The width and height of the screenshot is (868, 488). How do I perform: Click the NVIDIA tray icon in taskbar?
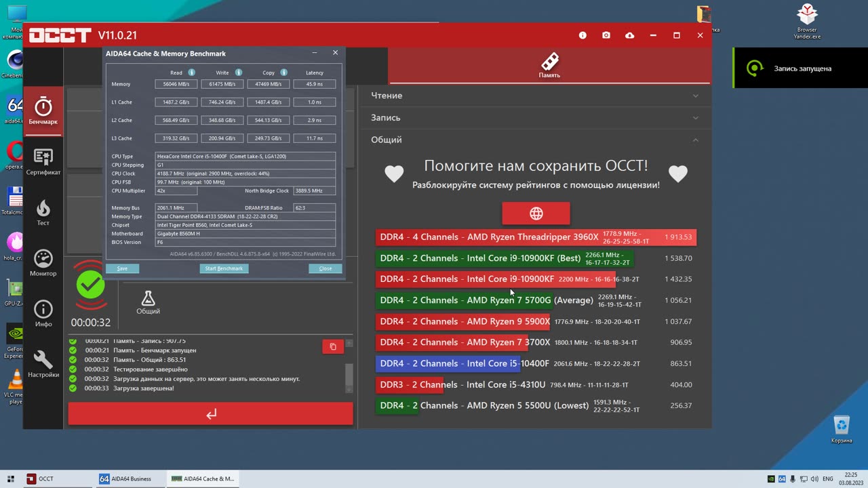tap(770, 479)
